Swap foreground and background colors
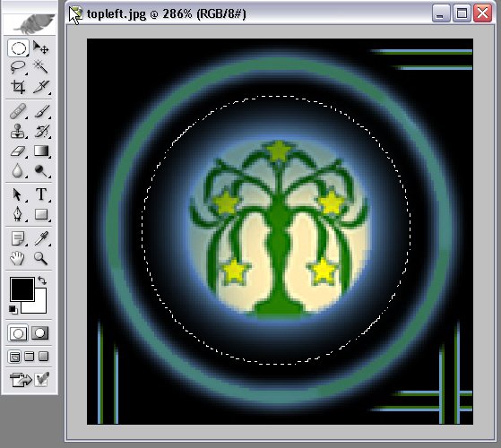The image size is (501, 448). point(42,280)
